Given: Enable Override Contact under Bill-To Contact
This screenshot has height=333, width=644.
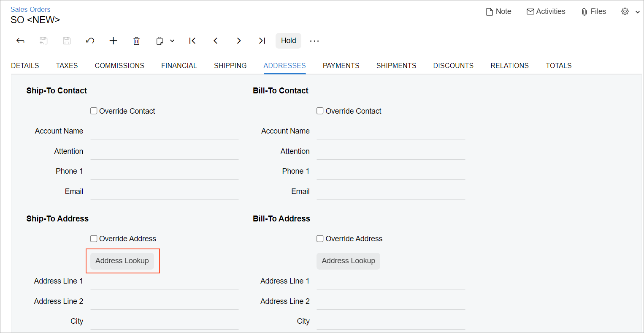Looking at the screenshot, I should pos(320,111).
